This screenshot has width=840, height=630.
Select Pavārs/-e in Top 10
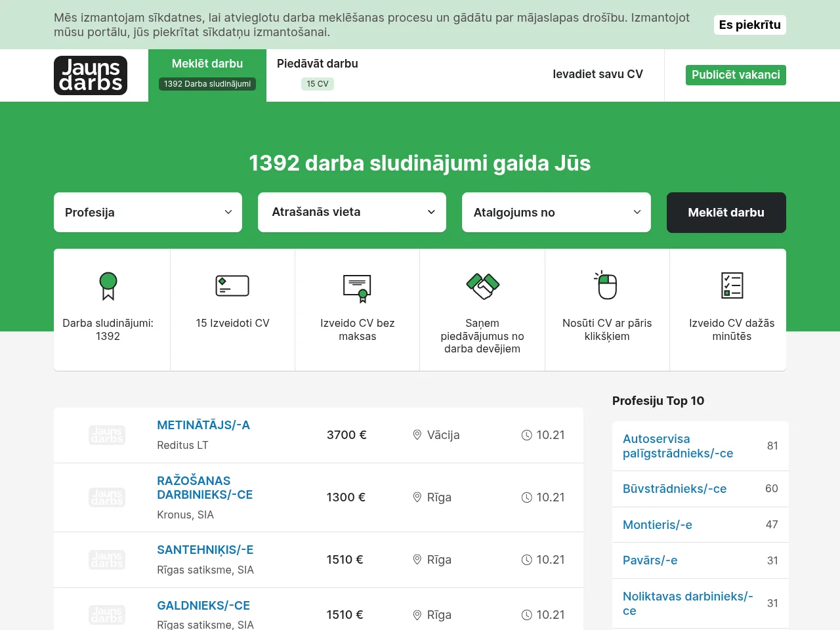click(x=650, y=560)
